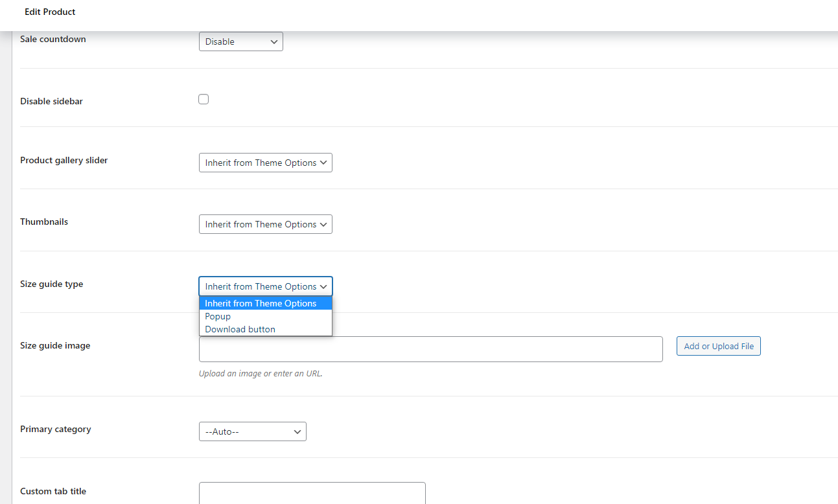Click the Sale countdown label

tap(53, 40)
